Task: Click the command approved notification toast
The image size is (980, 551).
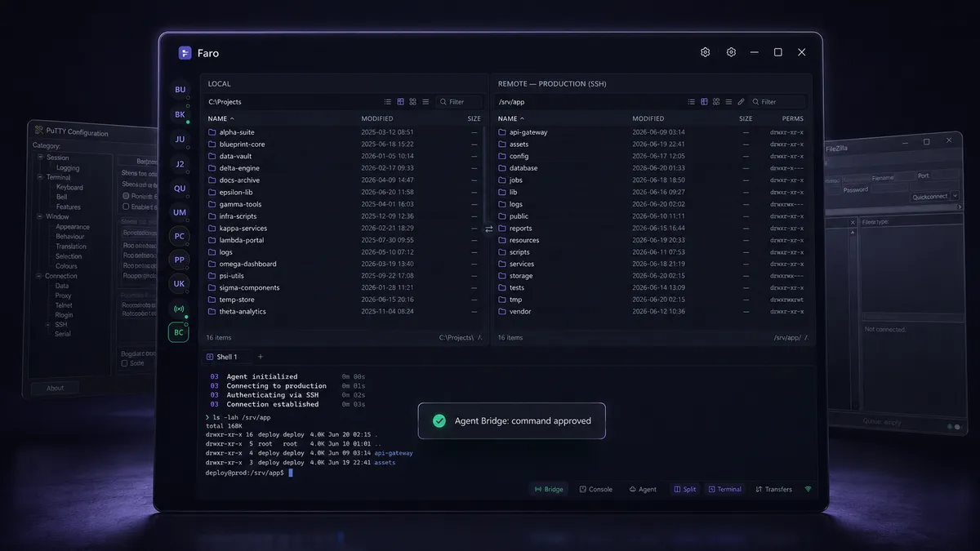Action: pyautogui.click(x=512, y=420)
